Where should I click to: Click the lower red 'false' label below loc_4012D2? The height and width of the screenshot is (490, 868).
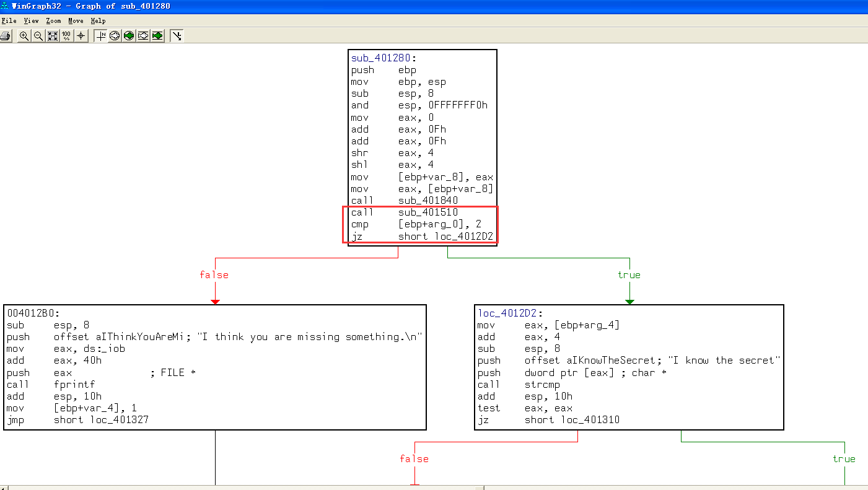pyautogui.click(x=414, y=459)
